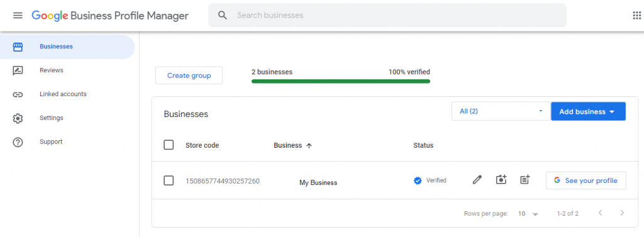Image resolution: width=644 pixels, height=237 pixels.
Task: Open Businesses in the sidebar
Action: coord(67,47)
